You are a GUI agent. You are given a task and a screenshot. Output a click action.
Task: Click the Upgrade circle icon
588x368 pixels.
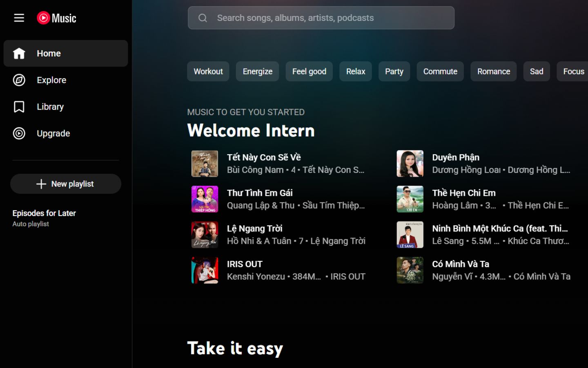[19, 133]
